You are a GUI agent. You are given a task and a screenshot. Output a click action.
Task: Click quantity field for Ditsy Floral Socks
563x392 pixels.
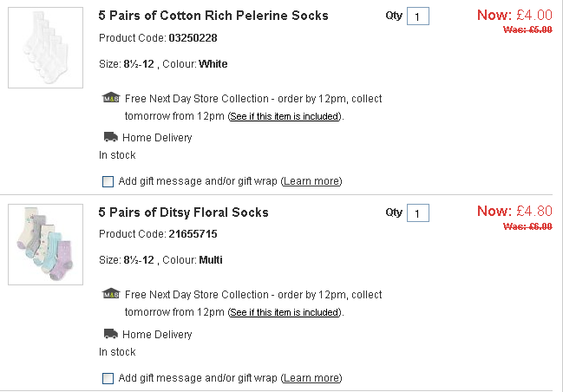418,213
